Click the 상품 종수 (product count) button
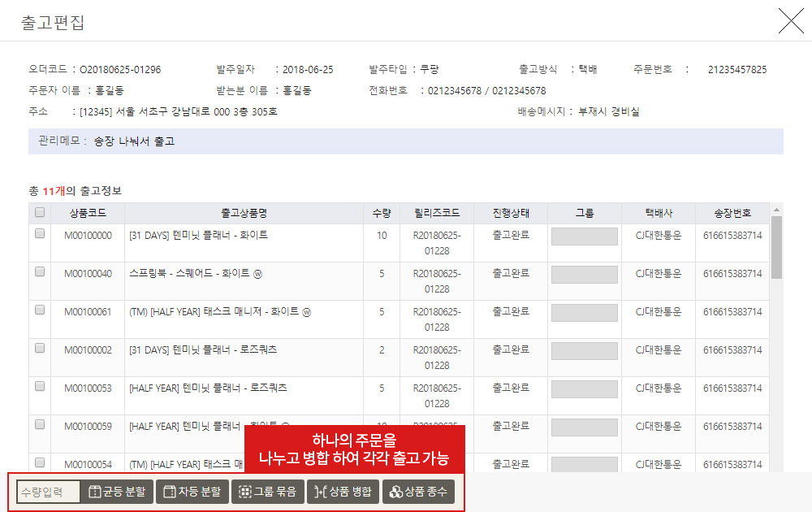This screenshot has width=812, height=512. click(418, 492)
